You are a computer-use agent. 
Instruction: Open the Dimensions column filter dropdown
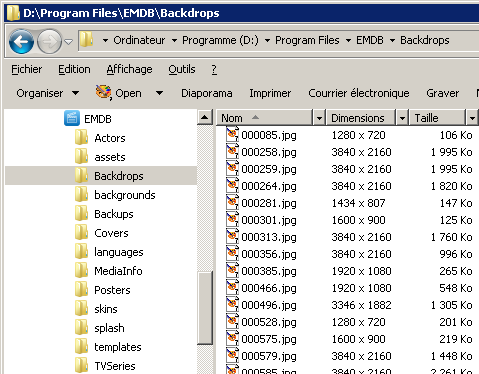click(402, 118)
